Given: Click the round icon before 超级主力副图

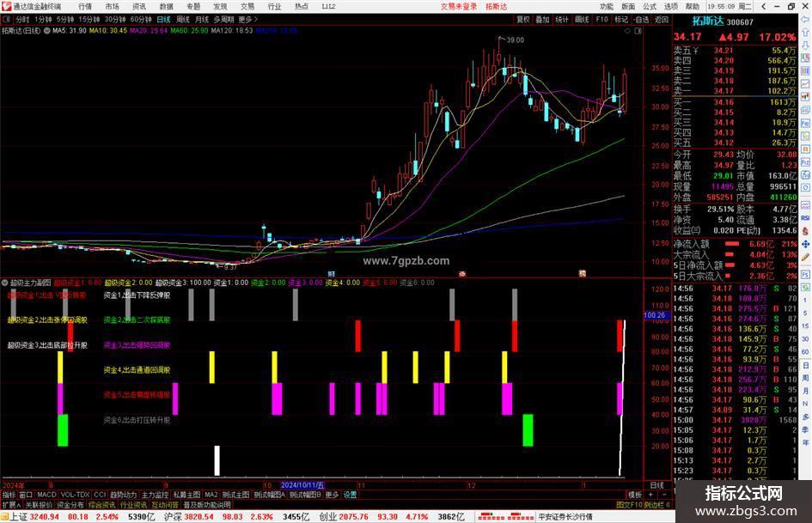Looking at the screenshot, I should pyautogui.click(x=5, y=283).
